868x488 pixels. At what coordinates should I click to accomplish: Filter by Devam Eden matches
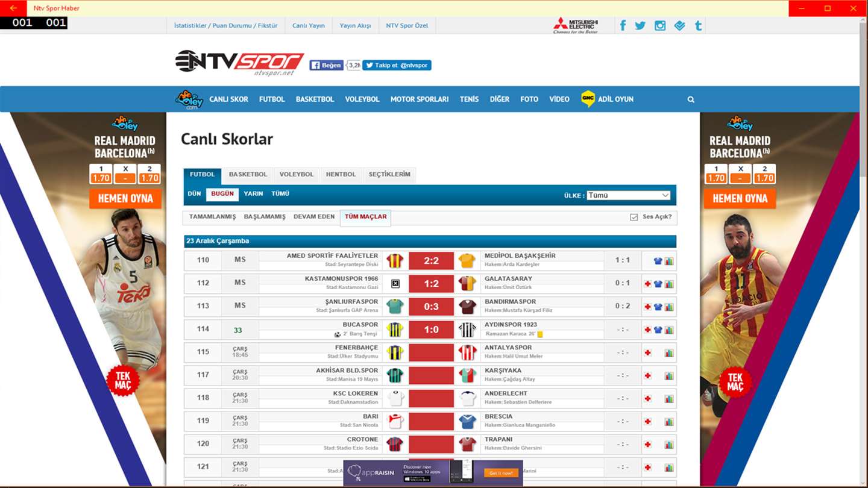pyautogui.click(x=314, y=217)
